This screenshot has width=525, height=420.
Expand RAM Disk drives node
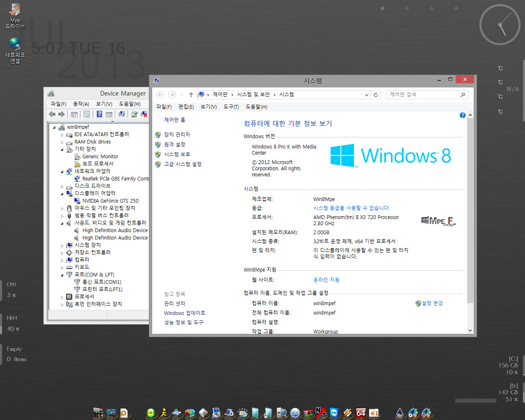[62, 142]
